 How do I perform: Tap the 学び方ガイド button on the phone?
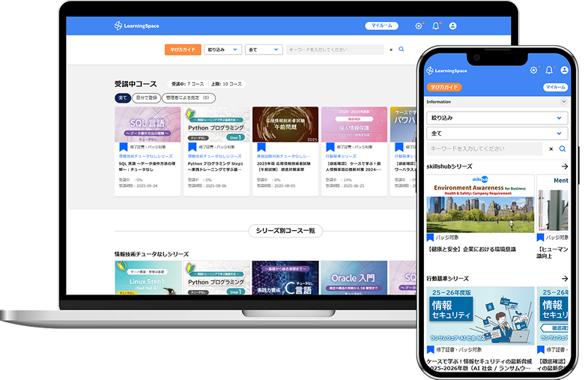tap(444, 87)
